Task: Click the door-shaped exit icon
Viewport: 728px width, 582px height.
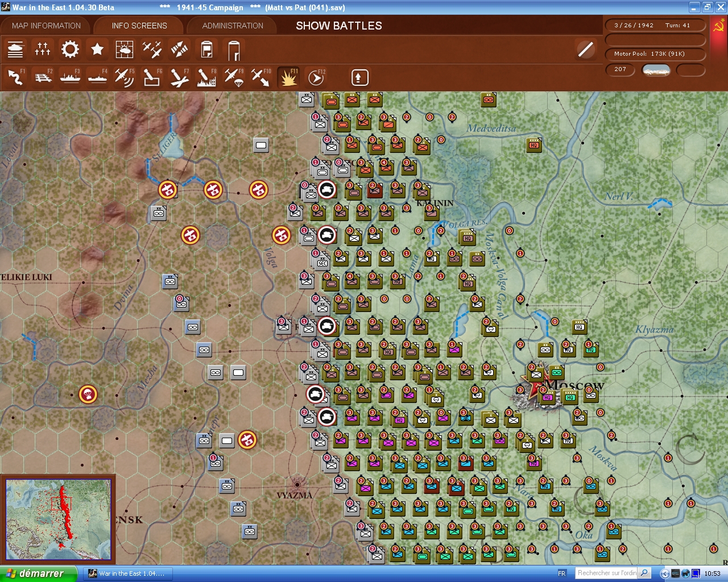Action: 234,50
